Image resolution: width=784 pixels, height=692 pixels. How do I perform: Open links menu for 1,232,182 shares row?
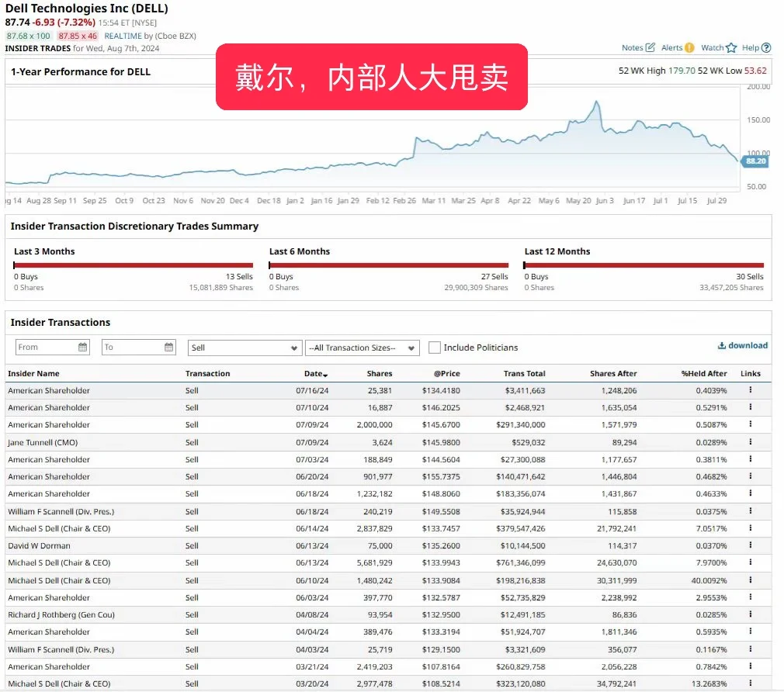(x=751, y=493)
